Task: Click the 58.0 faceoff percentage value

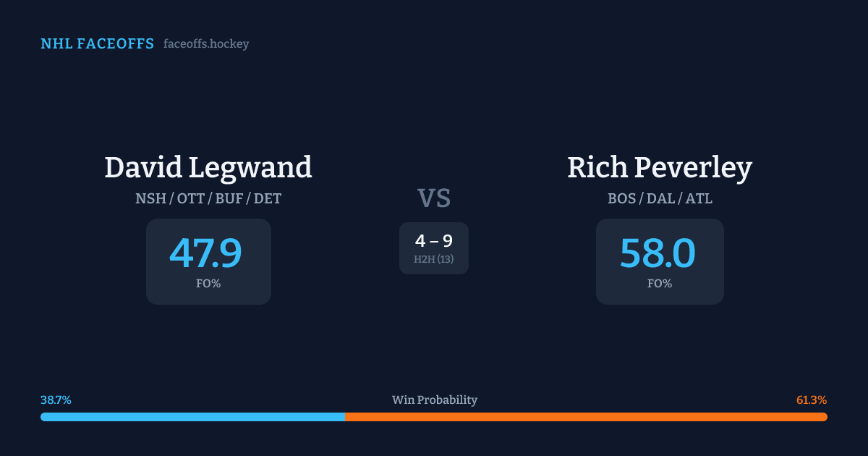Action: point(658,253)
